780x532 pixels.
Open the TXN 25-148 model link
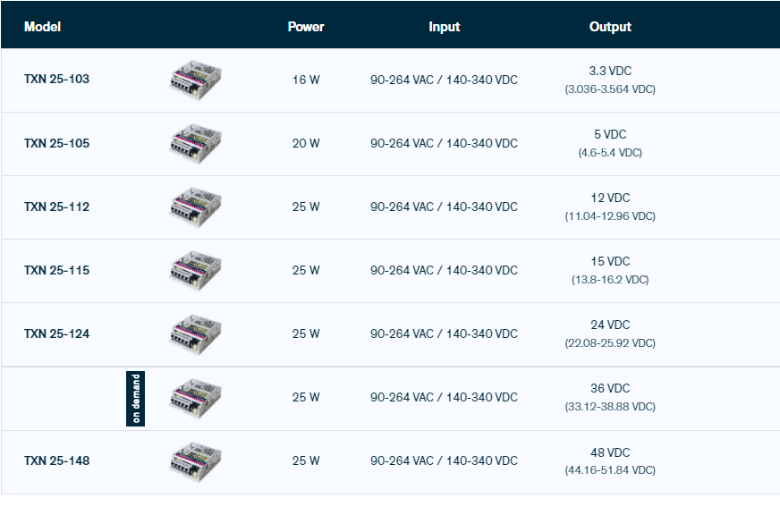(56, 460)
